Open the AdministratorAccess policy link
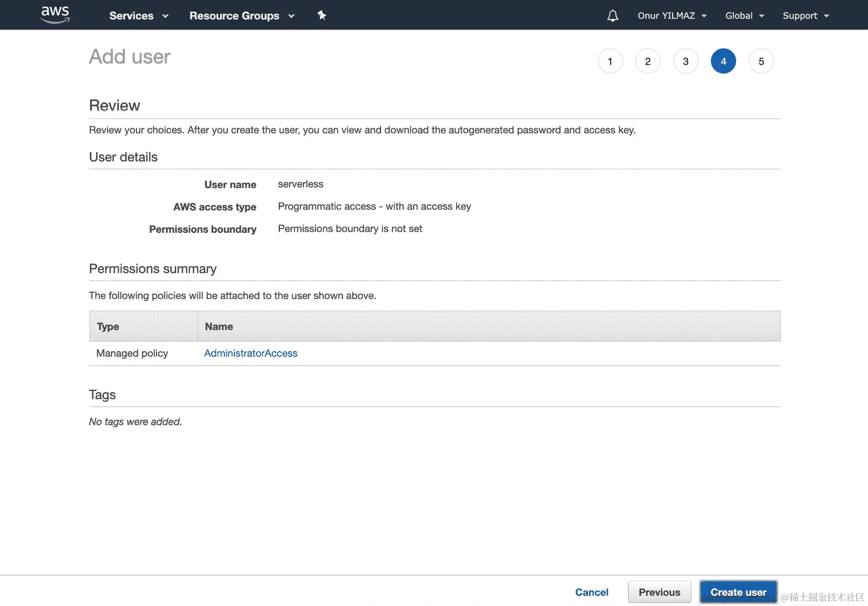The height and width of the screenshot is (606, 868). pyautogui.click(x=251, y=353)
